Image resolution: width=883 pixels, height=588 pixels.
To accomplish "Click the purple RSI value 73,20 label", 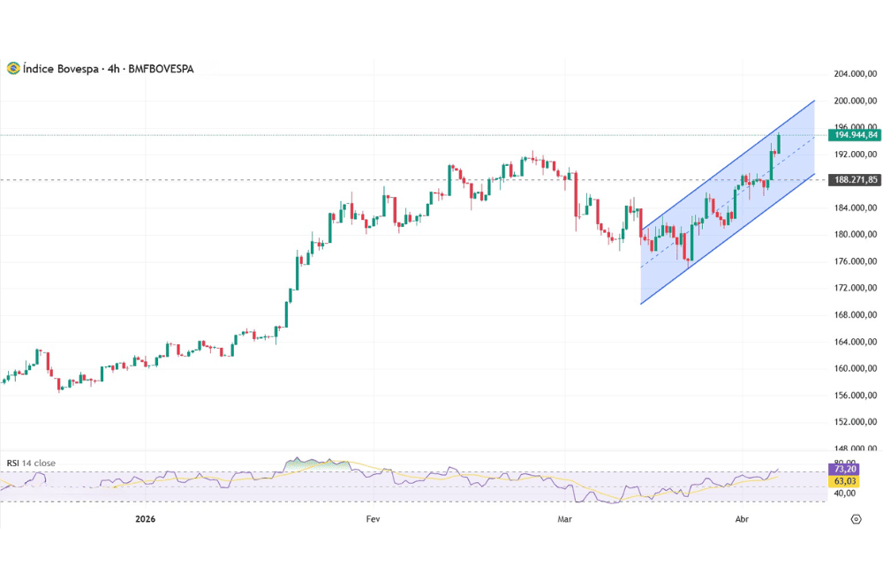I will [843, 469].
